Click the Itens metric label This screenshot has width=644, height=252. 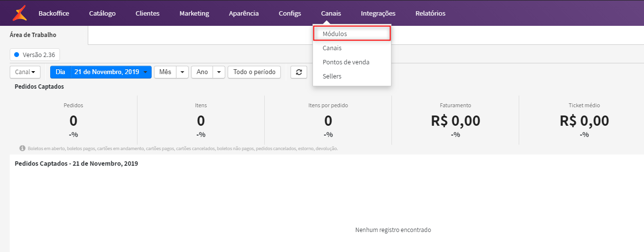(201, 105)
